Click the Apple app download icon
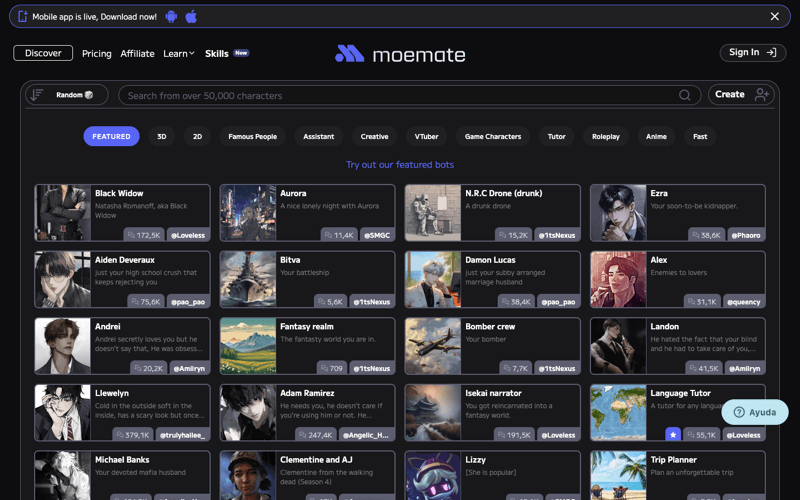Image resolution: width=800 pixels, height=500 pixels. 191,17
